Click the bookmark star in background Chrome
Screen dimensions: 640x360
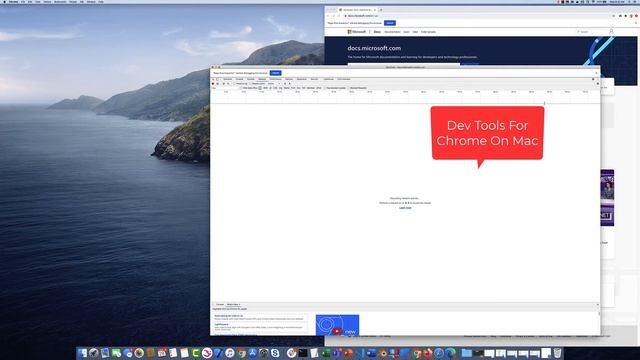click(x=613, y=16)
